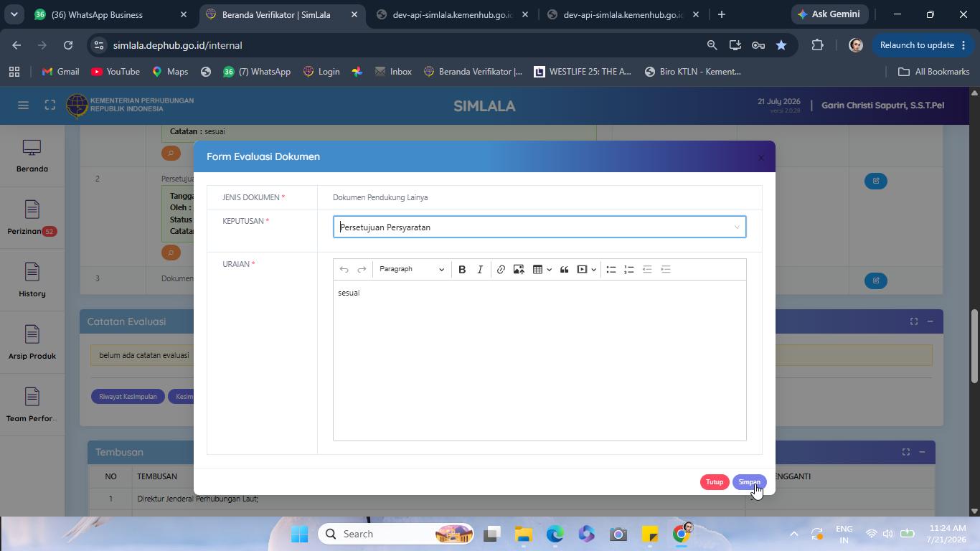Toggle fullscreen icon in the SIMLALA header
This screenshot has width=980, height=551.
pos(50,105)
